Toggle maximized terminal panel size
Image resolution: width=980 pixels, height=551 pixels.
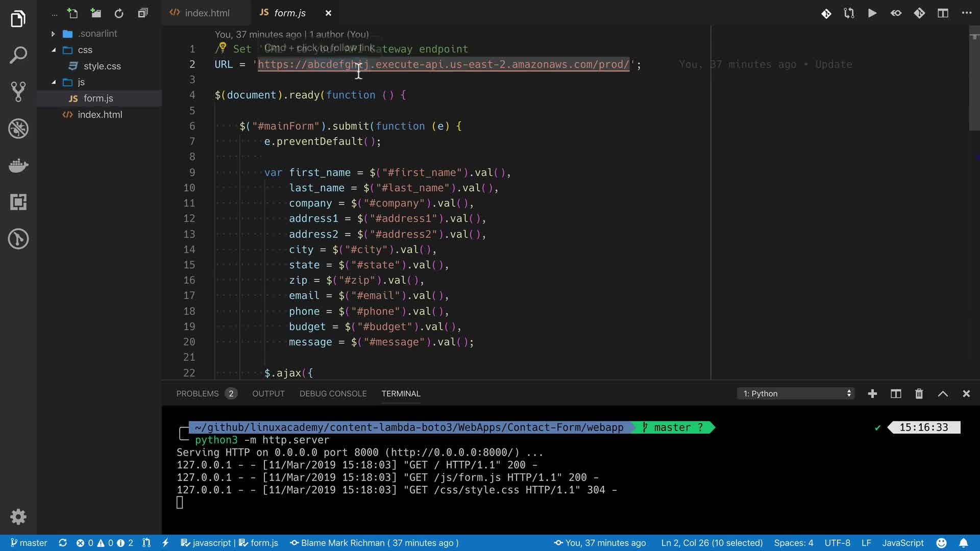click(943, 394)
